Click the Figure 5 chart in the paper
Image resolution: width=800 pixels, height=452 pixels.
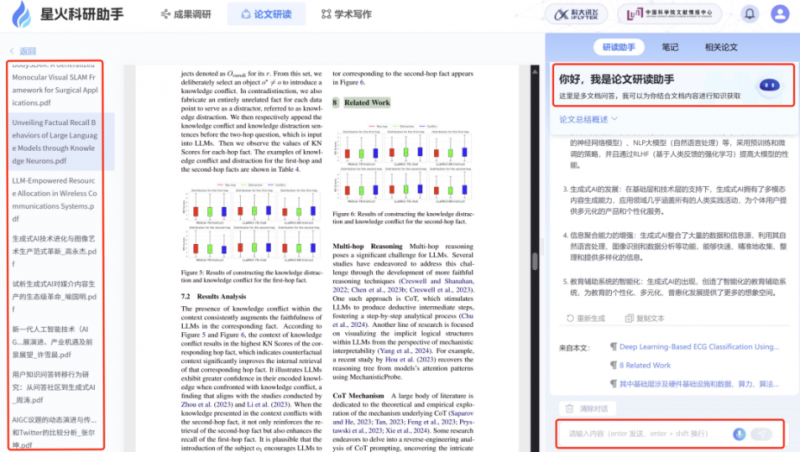(x=252, y=220)
